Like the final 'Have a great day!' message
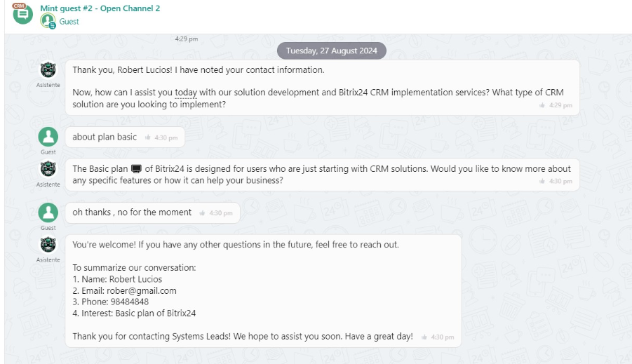Viewport: 632px width, 364px height. pyautogui.click(x=424, y=337)
